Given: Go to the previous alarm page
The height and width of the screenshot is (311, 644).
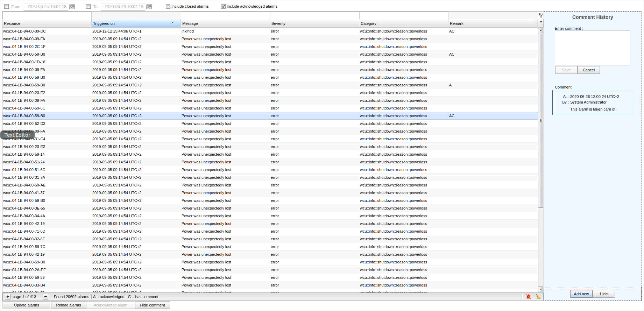Looking at the screenshot, I should [x=8, y=297].
